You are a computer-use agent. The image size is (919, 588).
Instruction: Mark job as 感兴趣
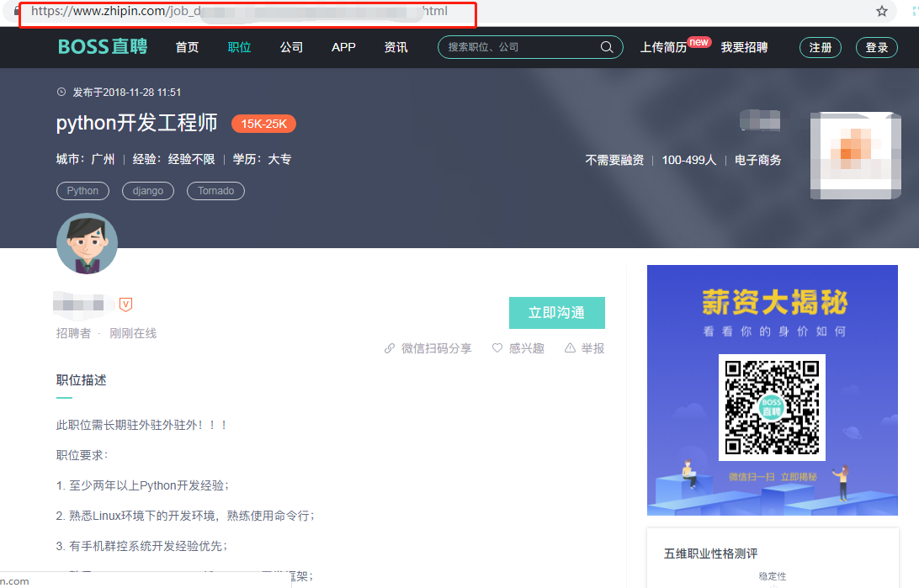[x=518, y=348]
